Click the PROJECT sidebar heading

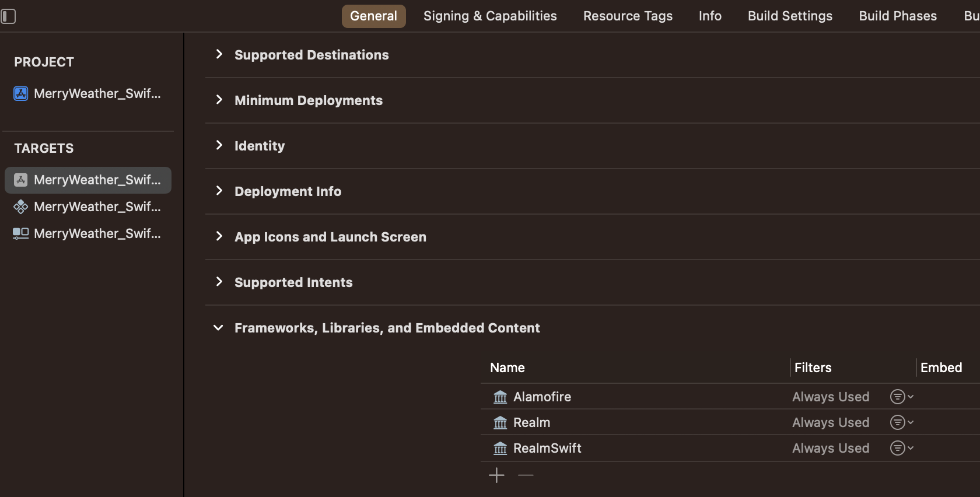44,62
